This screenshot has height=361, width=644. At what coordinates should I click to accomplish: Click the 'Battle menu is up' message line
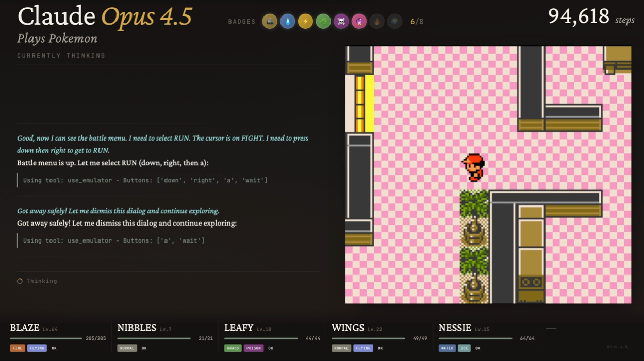pos(113,163)
